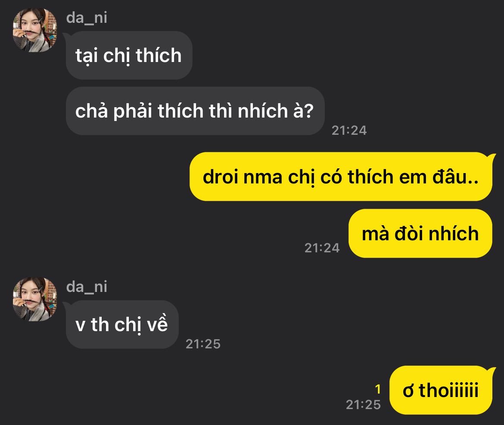Open da_ni's lower profile picture
Viewport: 504px width, 425px height.
35,299
